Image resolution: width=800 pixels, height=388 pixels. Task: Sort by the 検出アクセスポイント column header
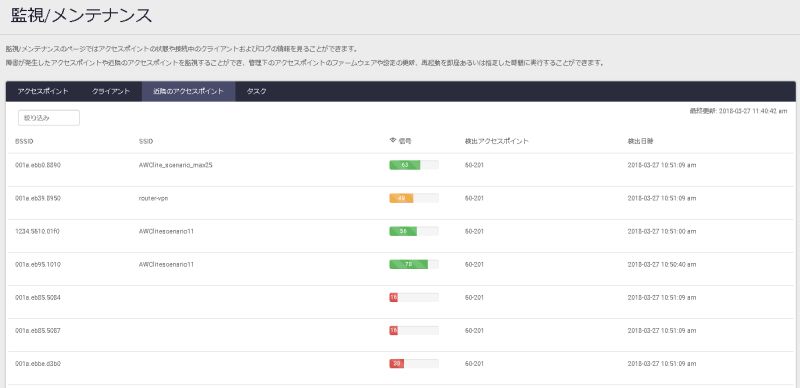pyautogui.click(x=496, y=141)
